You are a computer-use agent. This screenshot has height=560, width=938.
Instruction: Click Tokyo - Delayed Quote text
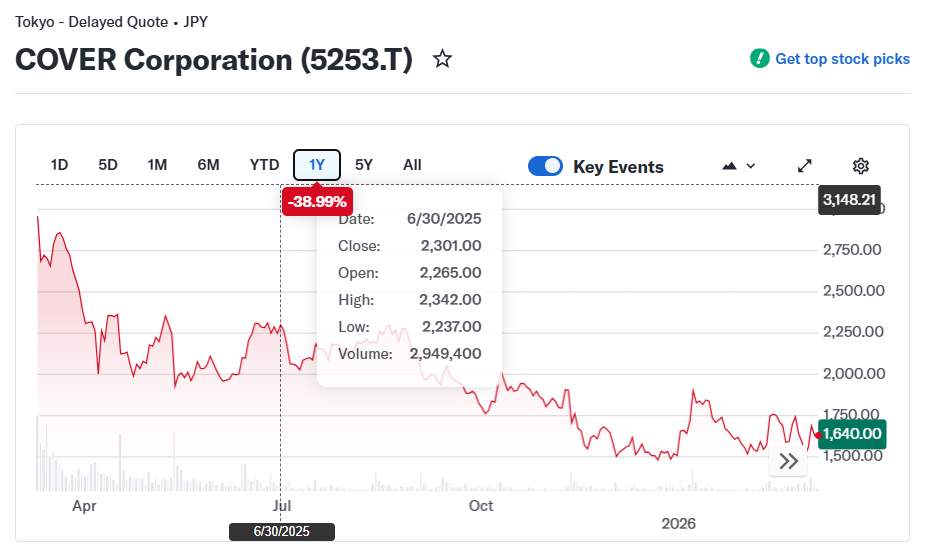click(92, 22)
